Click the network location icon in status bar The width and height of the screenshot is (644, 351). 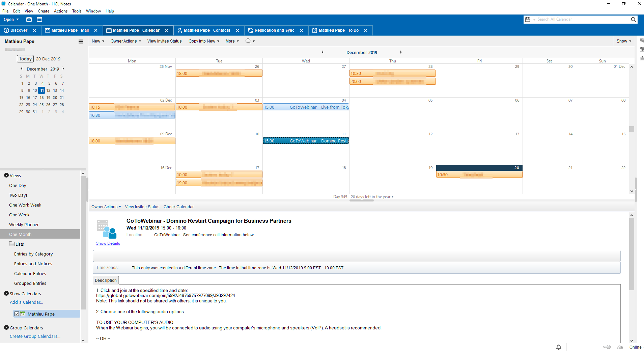[x=620, y=347]
